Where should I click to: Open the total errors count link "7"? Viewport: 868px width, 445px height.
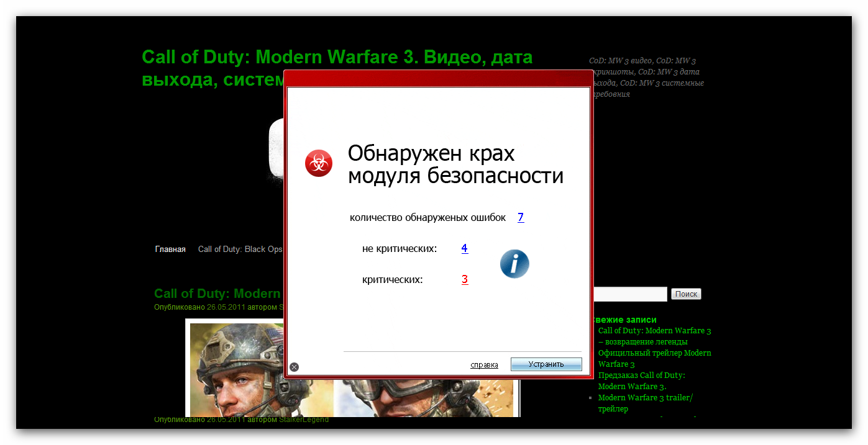521,217
